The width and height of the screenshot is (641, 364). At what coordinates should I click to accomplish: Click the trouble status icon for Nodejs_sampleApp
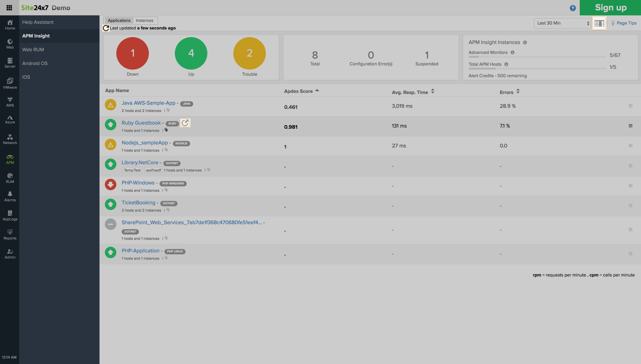pos(111,144)
